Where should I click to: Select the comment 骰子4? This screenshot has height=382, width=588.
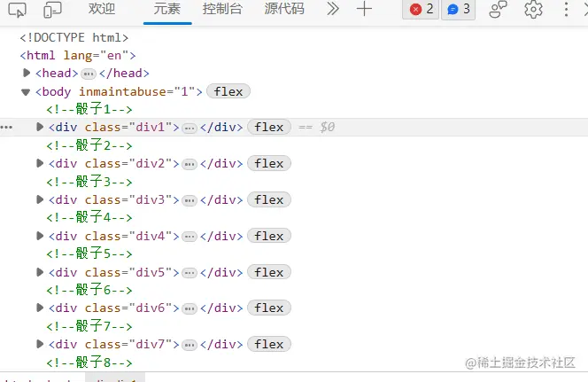click(89, 217)
